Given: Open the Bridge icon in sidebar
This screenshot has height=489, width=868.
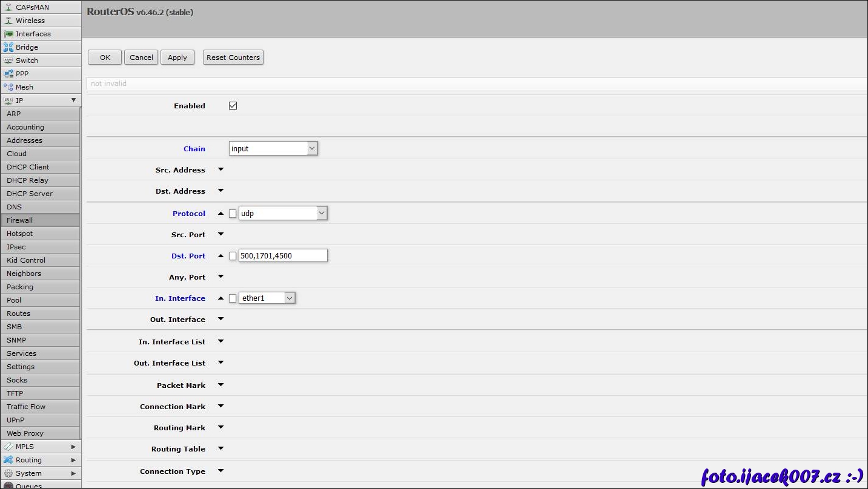Looking at the screenshot, I should point(8,47).
